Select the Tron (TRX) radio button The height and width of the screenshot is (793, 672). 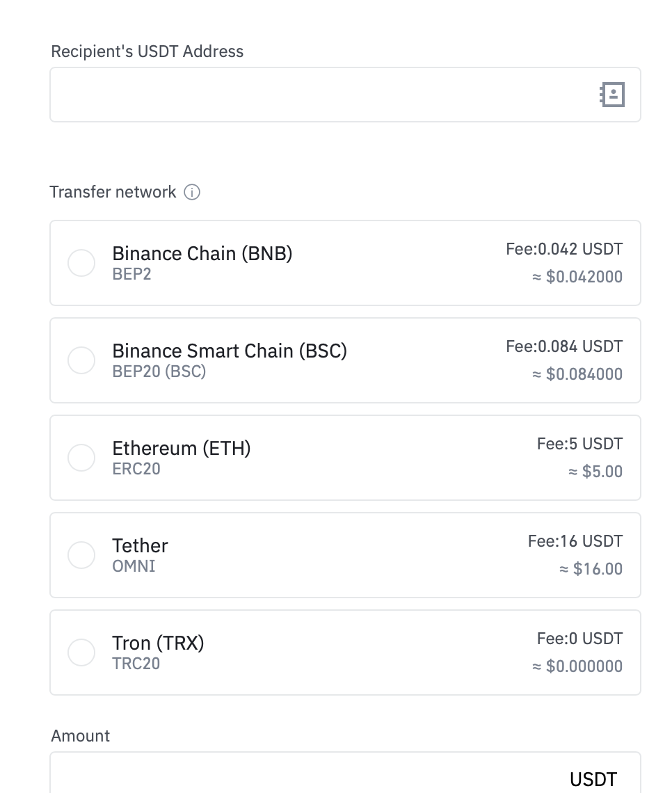click(81, 652)
